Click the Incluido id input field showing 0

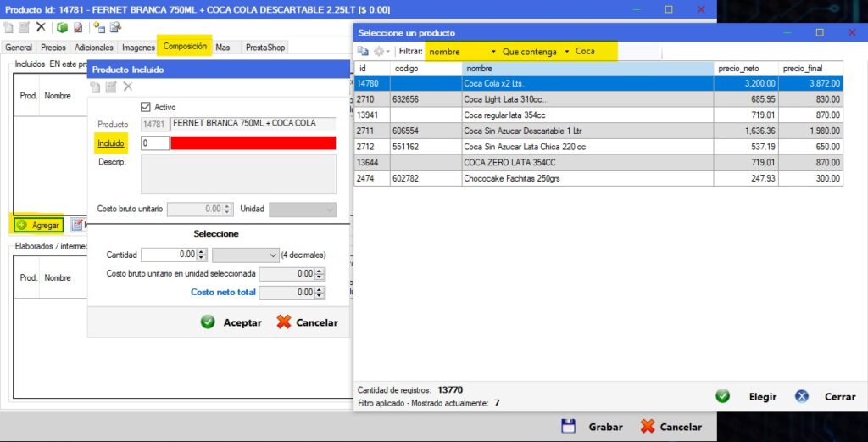pyautogui.click(x=155, y=143)
